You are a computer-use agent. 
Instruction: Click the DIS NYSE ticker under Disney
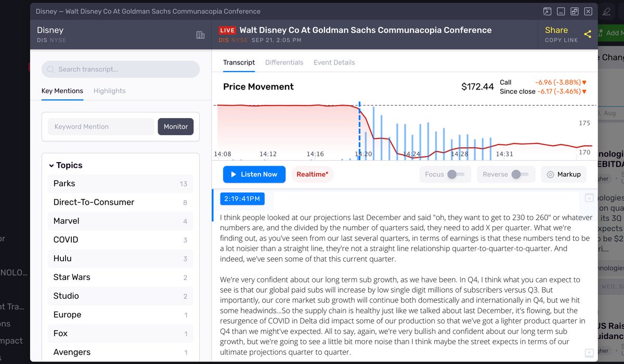point(51,40)
